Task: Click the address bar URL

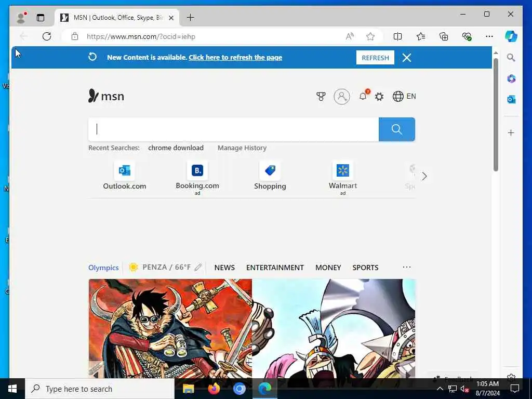Action: coord(141,37)
